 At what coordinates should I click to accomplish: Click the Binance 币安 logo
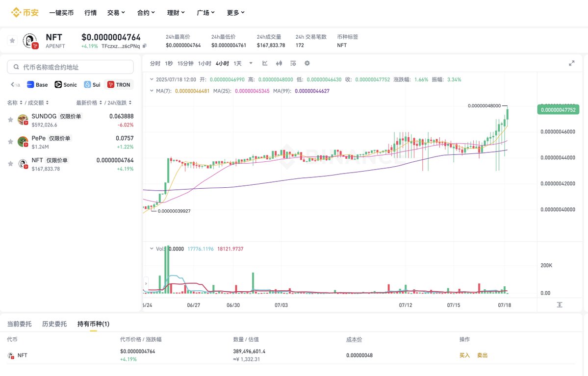[25, 12]
